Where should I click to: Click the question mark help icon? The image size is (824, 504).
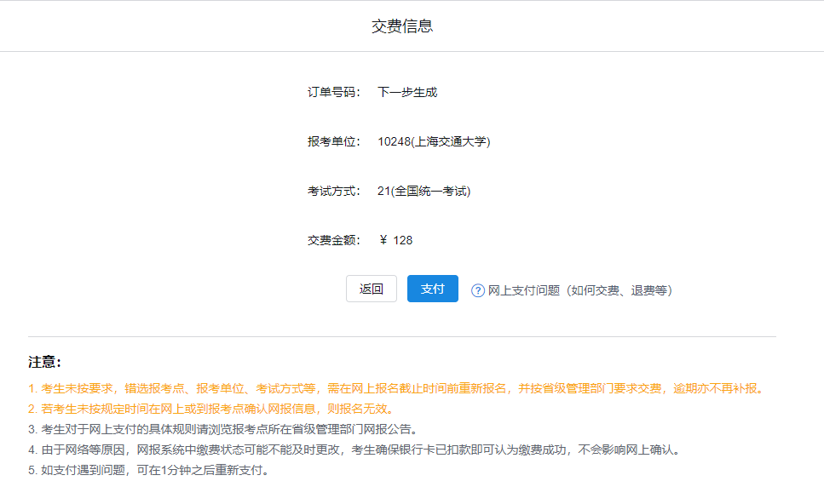pos(478,290)
